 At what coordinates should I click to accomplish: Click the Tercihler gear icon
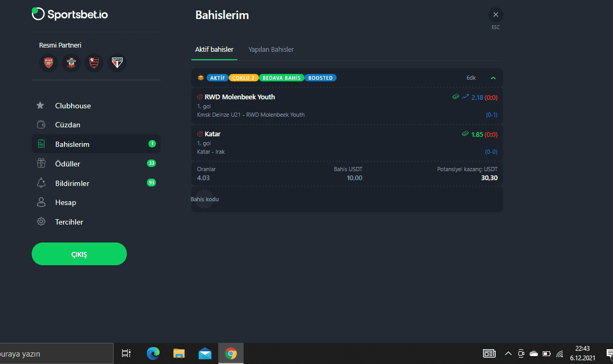41,222
